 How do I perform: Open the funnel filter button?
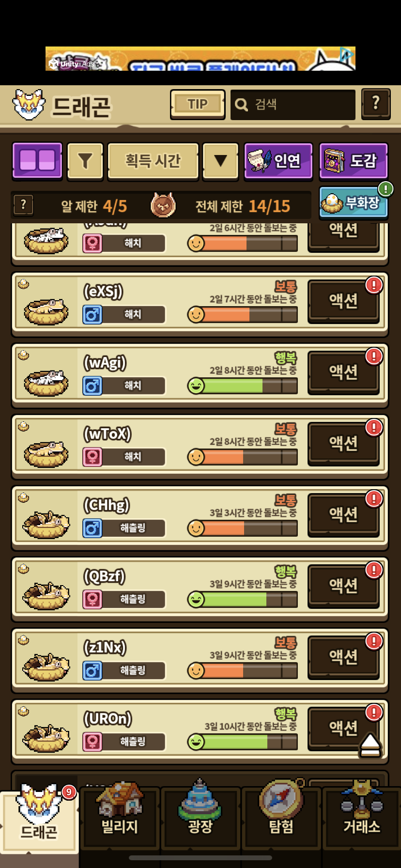[85, 161]
